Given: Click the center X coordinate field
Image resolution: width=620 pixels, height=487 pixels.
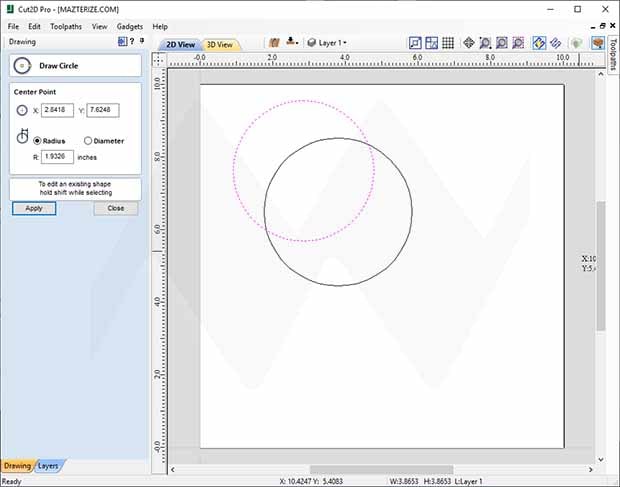Looking at the screenshot, I should 57,110.
